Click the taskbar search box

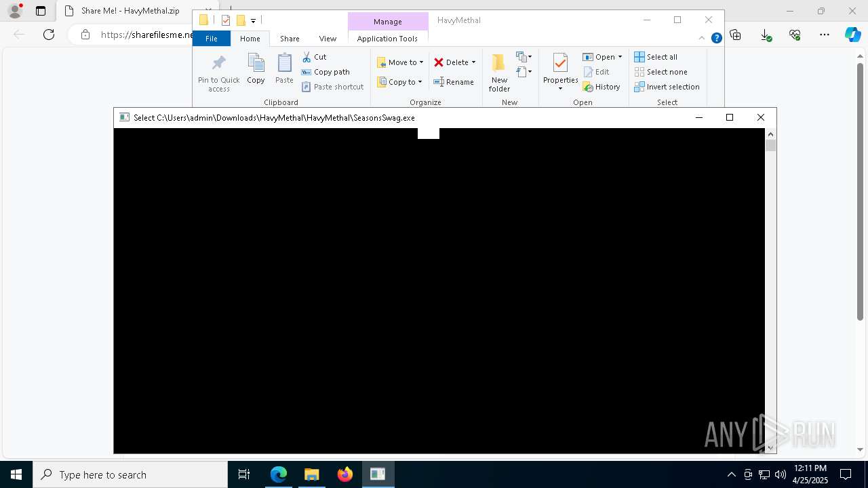(130, 474)
